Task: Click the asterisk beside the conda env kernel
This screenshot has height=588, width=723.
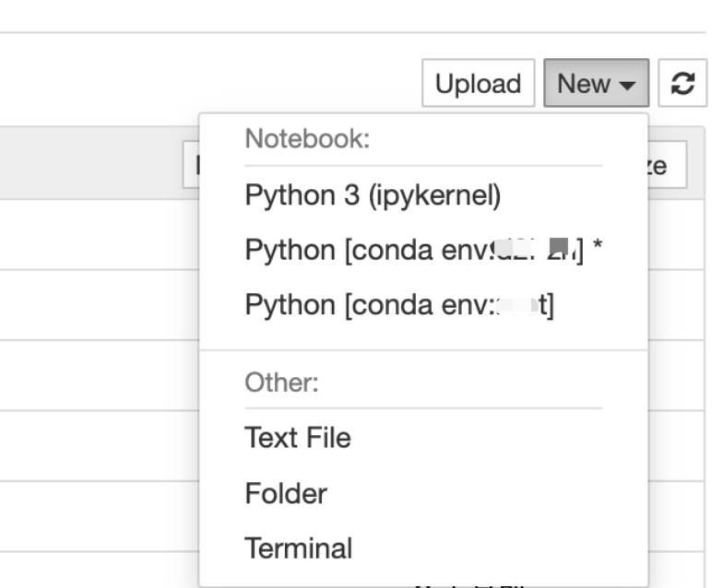Action: [x=597, y=250]
